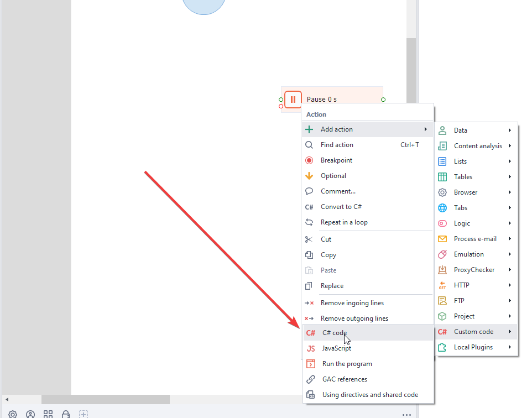Click the Process e-mail envelope icon
This screenshot has height=418, width=532.
442,239
